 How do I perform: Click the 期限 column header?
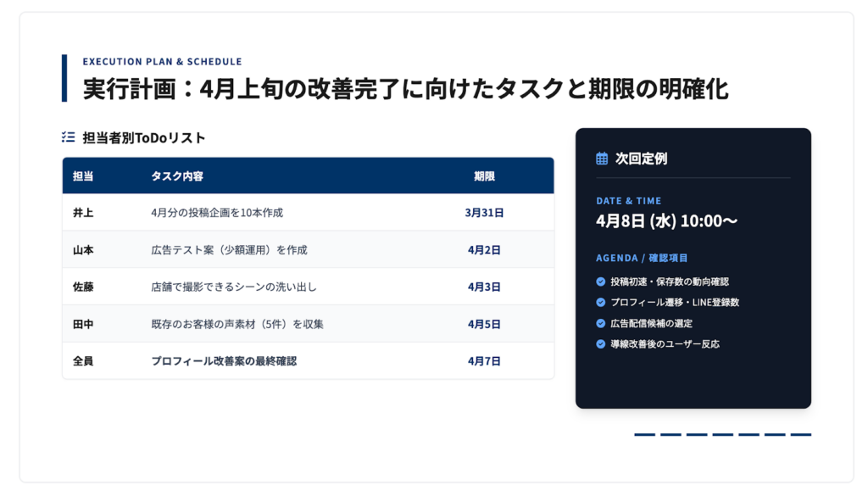click(484, 176)
